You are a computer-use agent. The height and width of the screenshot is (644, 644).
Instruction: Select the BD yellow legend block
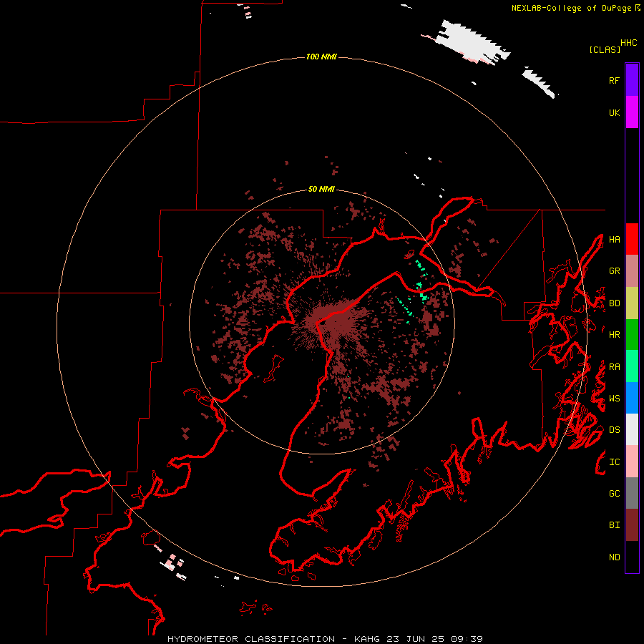(x=632, y=303)
